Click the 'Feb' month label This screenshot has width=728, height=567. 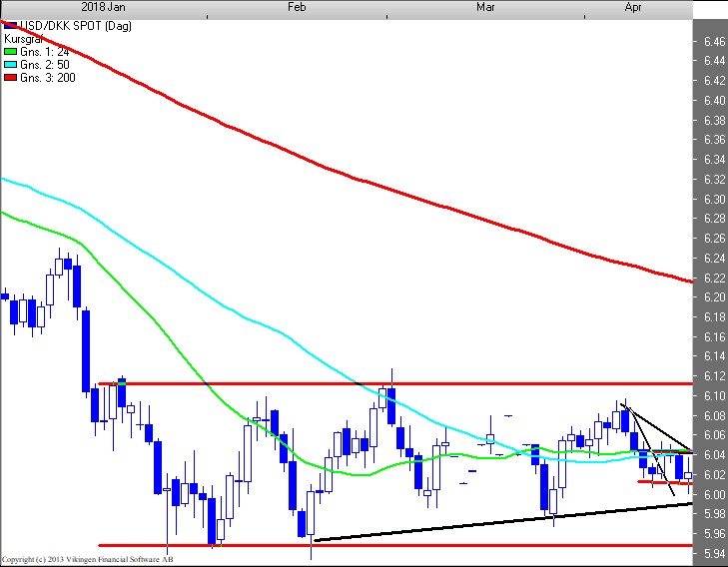tap(297, 7)
